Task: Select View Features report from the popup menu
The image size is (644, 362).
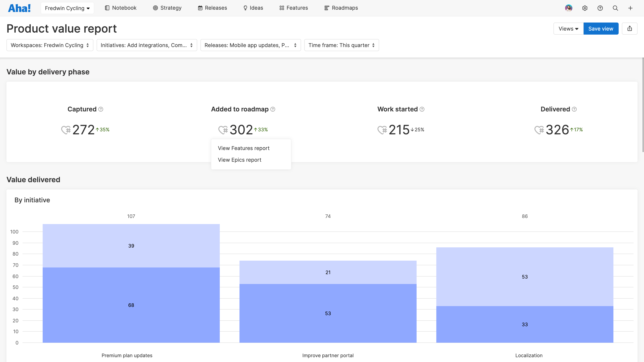Action: [x=244, y=148]
